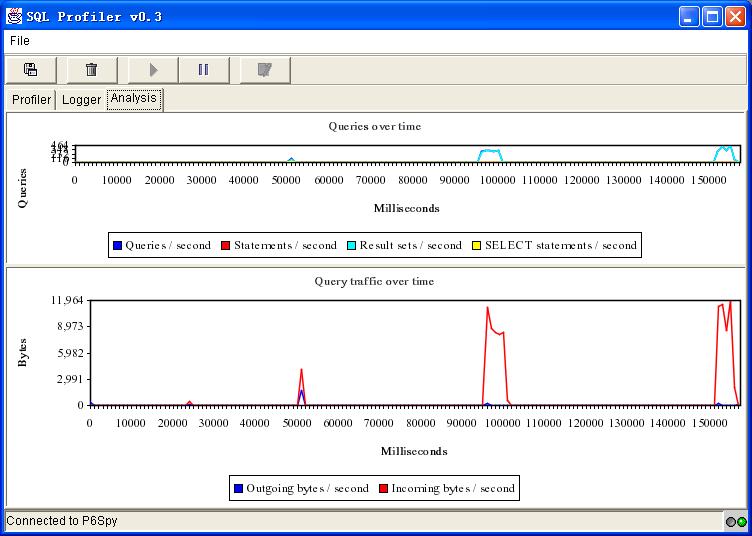The height and width of the screenshot is (536, 752).
Task: Pause profiling with the pause button
Action: (203, 70)
